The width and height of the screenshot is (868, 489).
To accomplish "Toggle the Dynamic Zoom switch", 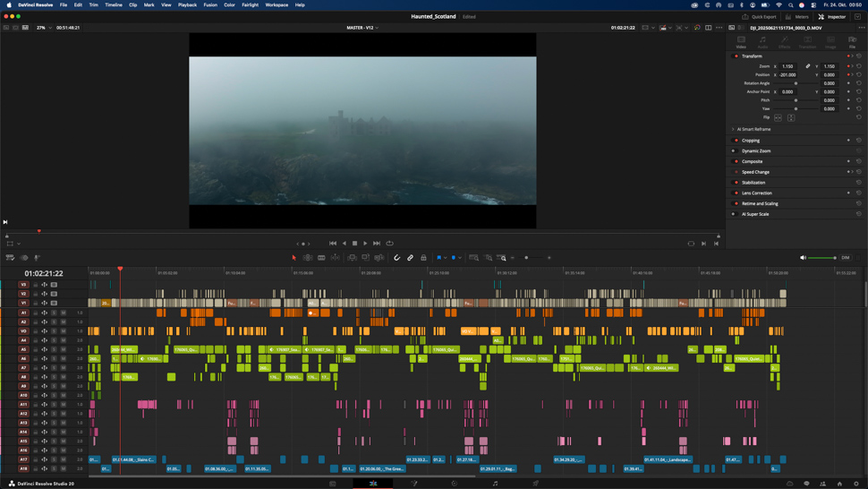I will tap(735, 151).
